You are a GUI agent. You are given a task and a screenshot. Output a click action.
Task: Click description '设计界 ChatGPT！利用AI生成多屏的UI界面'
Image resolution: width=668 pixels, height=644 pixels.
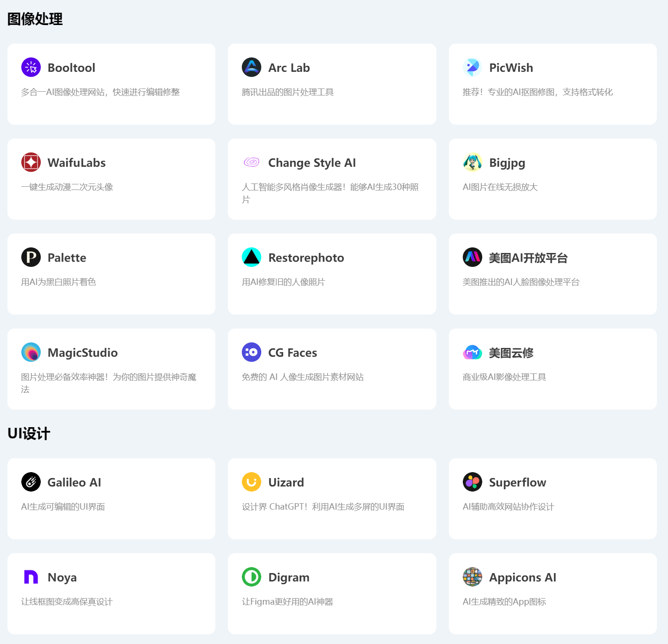pyautogui.click(x=323, y=507)
